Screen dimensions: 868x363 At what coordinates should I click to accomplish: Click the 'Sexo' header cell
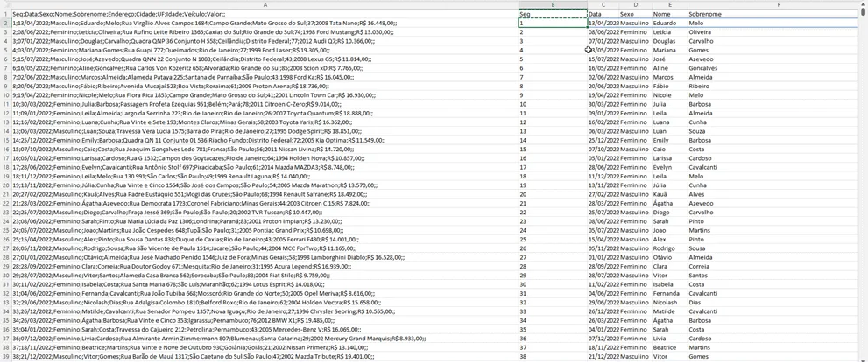(x=635, y=14)
